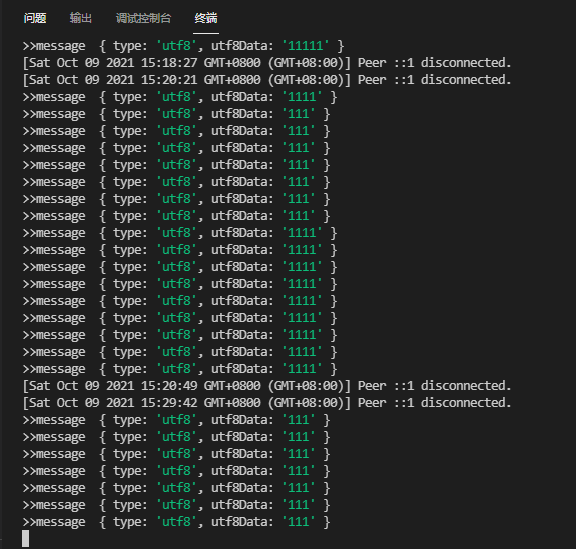Click the 15:29:42 Peer disconnected line

(267, 403)
